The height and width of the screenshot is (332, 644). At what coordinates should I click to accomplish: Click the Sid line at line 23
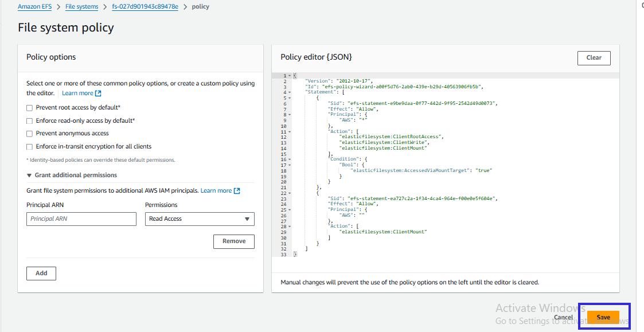click(x=413, y=198)
